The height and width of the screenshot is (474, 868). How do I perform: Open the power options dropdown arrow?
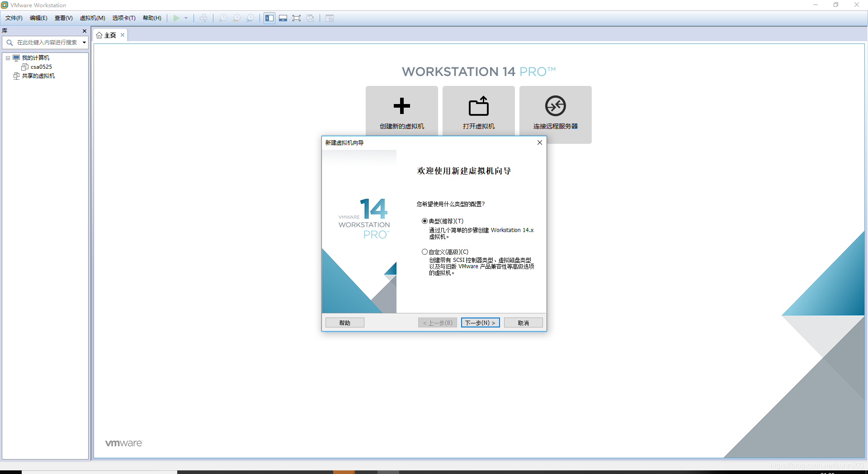click(x=186, y=18)
